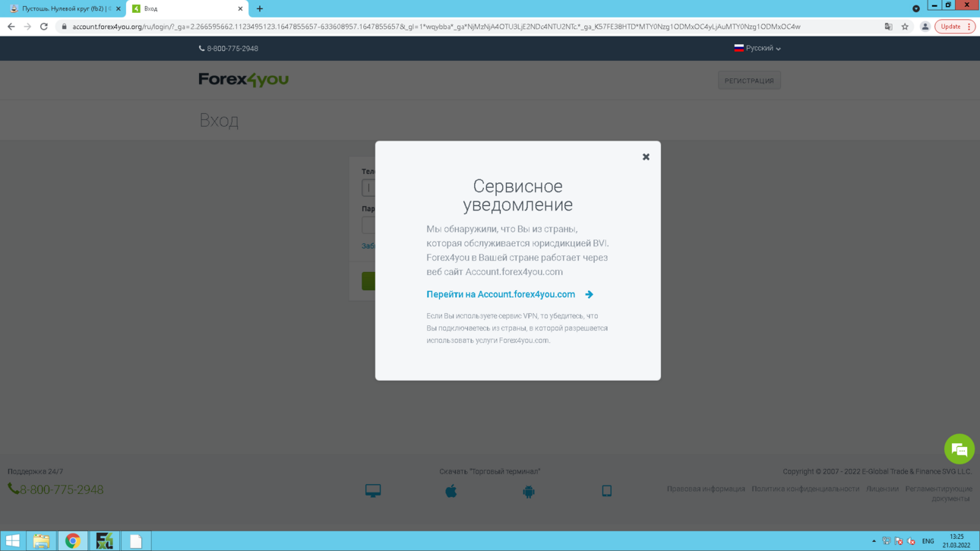980x551 pixels.
Task: Click the РЕГИСТРАЦИЯ button
Action: (x=749, y=81)
